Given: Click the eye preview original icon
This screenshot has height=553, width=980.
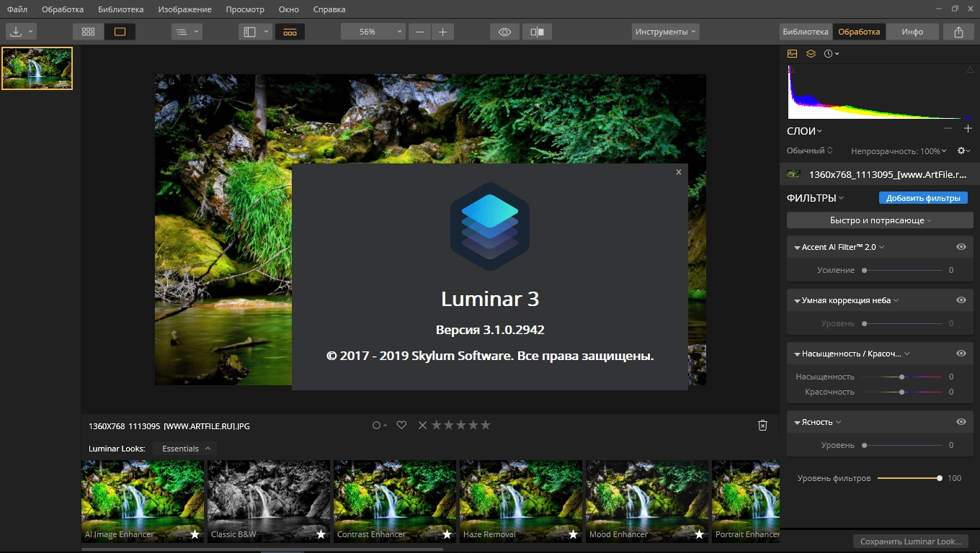Looking at the screenshot, I should 504,32.
